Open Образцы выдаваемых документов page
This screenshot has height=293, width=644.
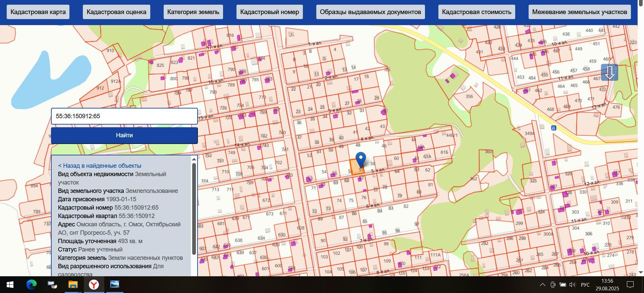coord(370,12)
